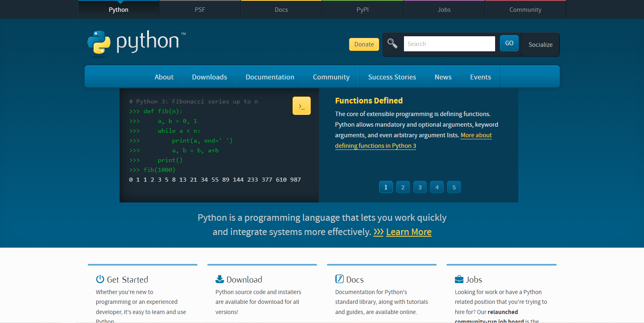
Task: Click the Get Started heading
Action: tap(127, 279)
